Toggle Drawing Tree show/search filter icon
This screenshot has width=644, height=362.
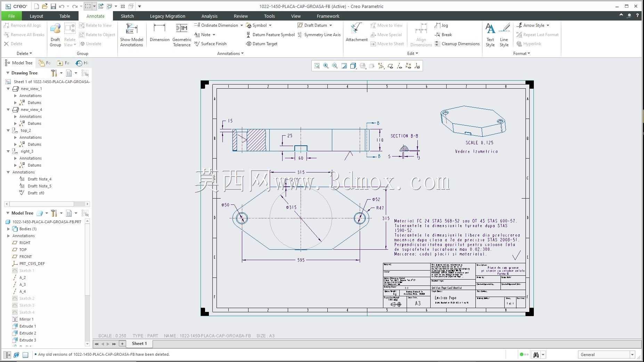click(85, 73)
